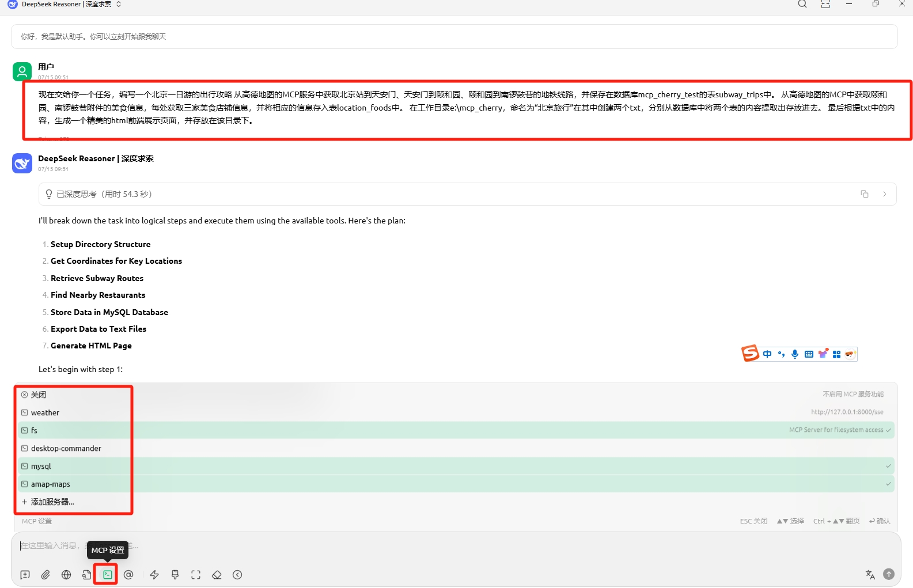Click the 不启用 MCP 服务功能 description text

pyautogui.click(x=853, y=394)
